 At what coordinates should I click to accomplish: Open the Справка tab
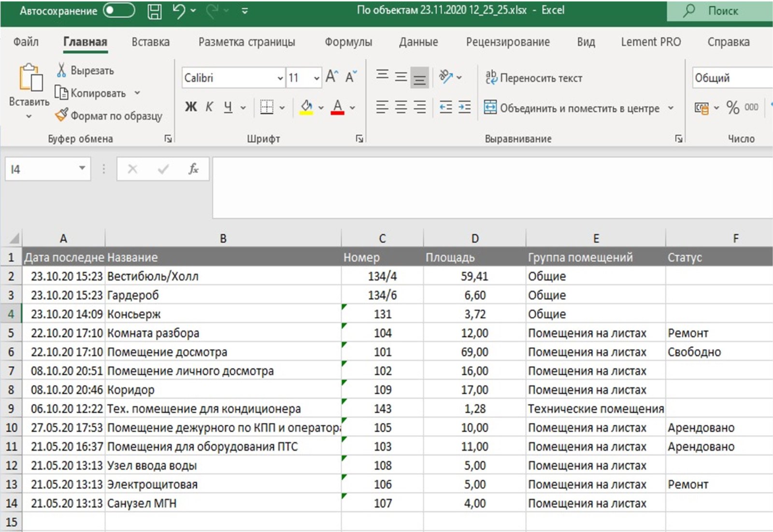tap(729, 42)
